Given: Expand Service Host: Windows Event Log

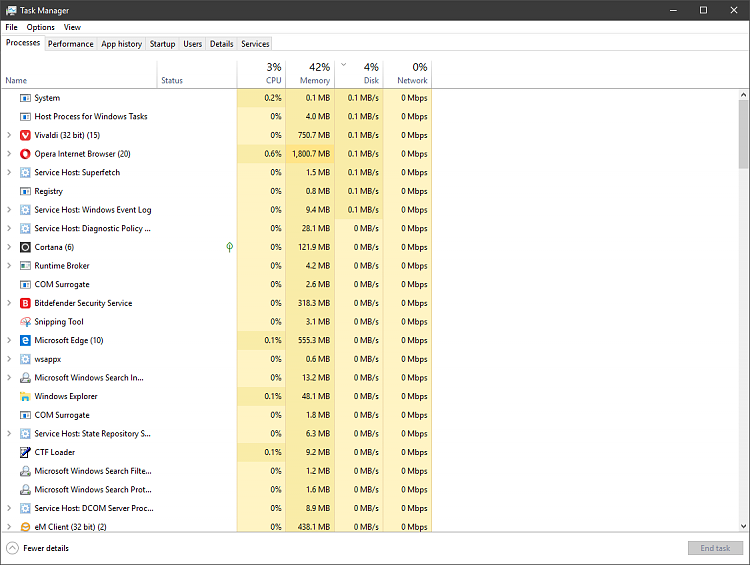Looking at the screenshot, I should tap(9, 210).
